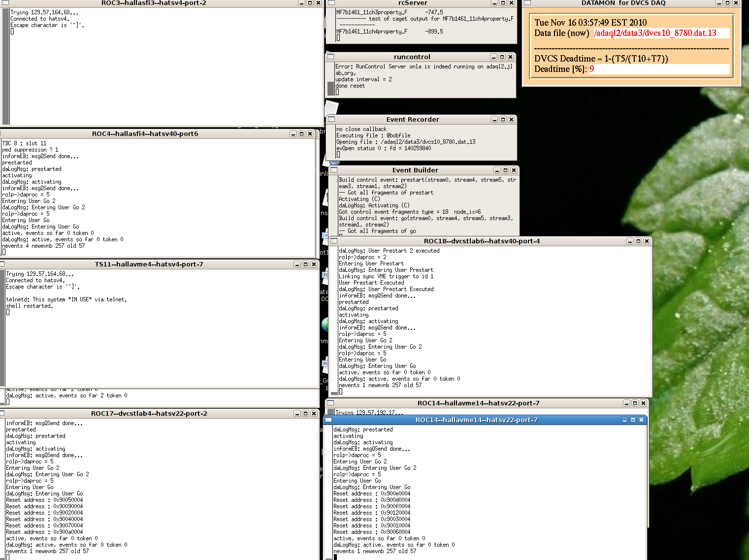Viewport: 749px width, 560px height.
Task: Close the ROC3 terminal window
Action: pyautogui.click(x=318, y=3)
